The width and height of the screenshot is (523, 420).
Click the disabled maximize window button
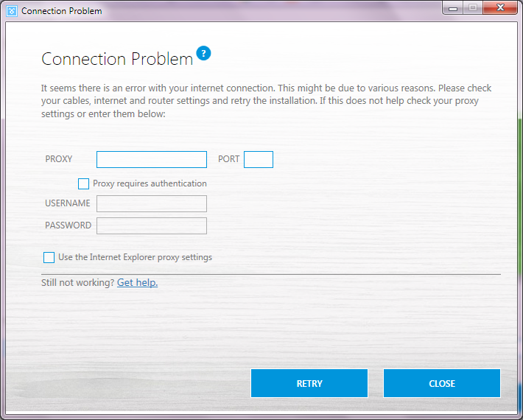[x=473, y=8]
